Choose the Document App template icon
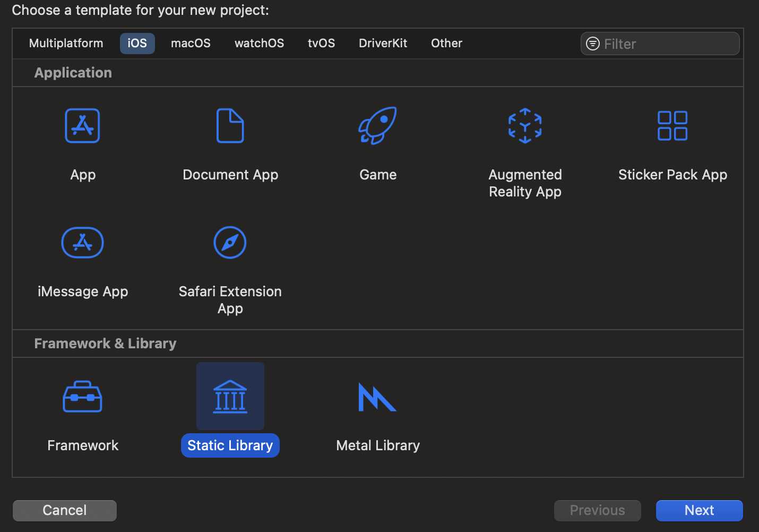Viewport: 759px width, 532px height. pyautogui.click(x=230, y=126)
